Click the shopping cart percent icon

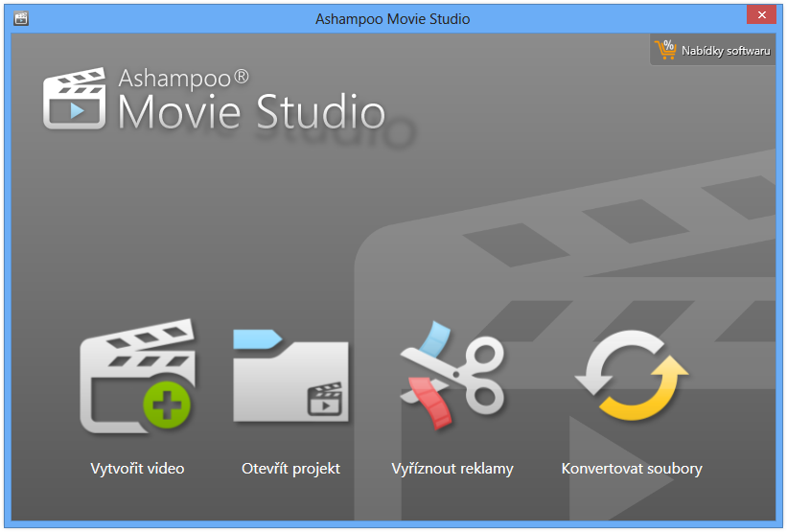coord(665,50)
